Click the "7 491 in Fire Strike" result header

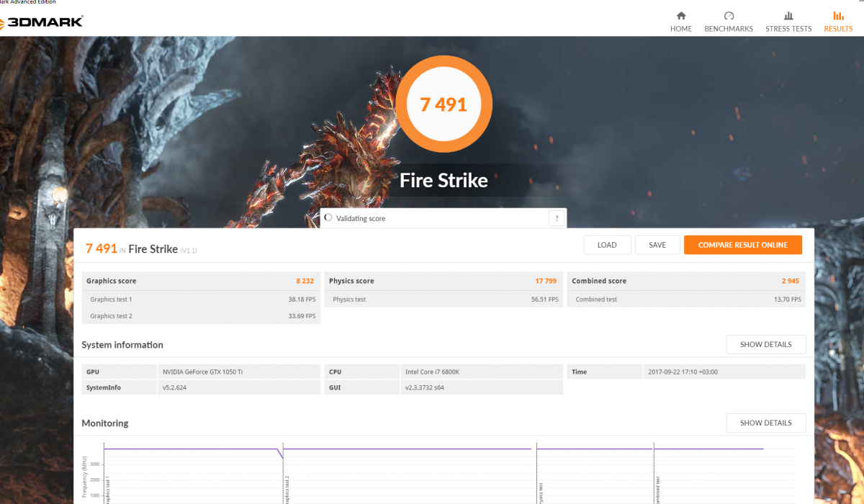141,249
